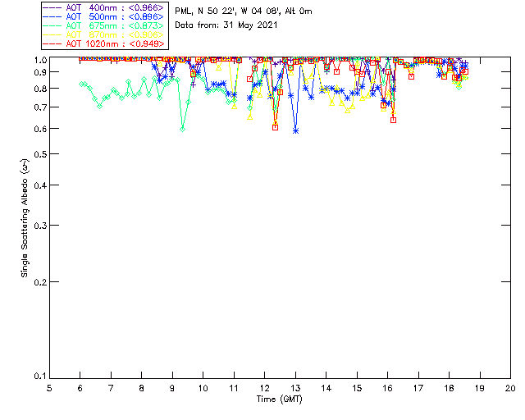This screenshot has width=525, height=420.
Task: Click the PML station location title text
Action: [244, 11]
